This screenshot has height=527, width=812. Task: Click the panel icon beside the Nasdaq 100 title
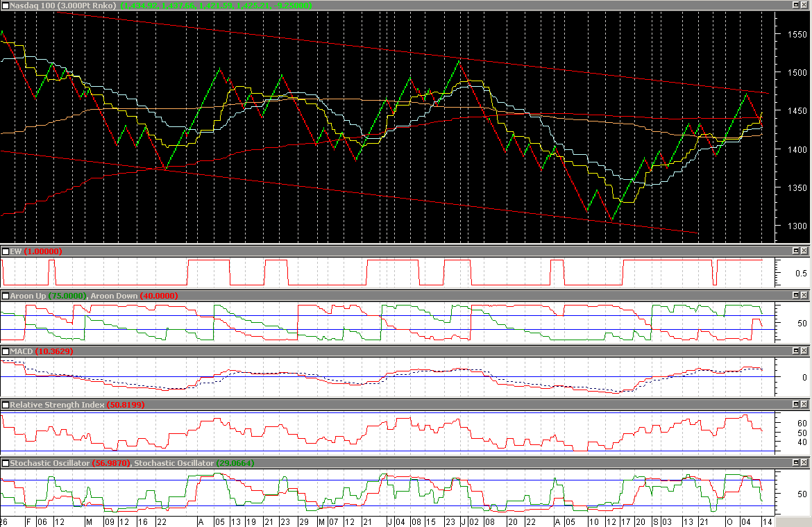click(7, 6)
